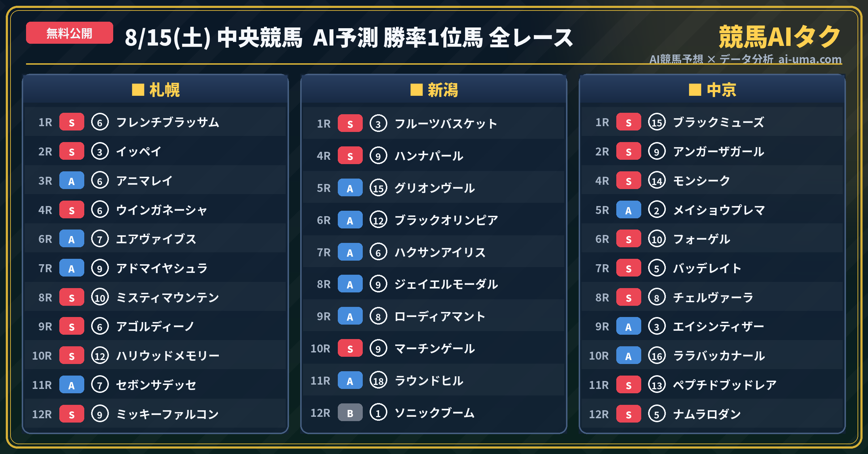Select the 札幌 venue header
This screenshot has width=868, height=454.
click(156, 90)
